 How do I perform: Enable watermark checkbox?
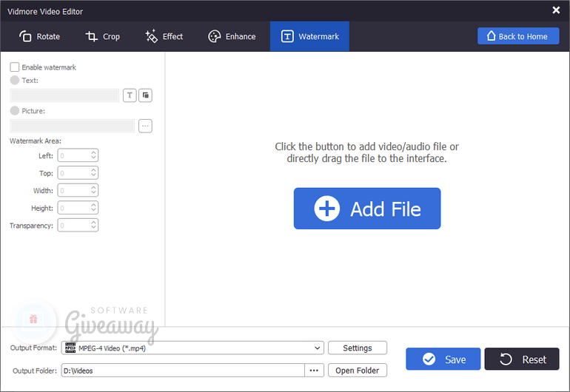click(15, 67)
